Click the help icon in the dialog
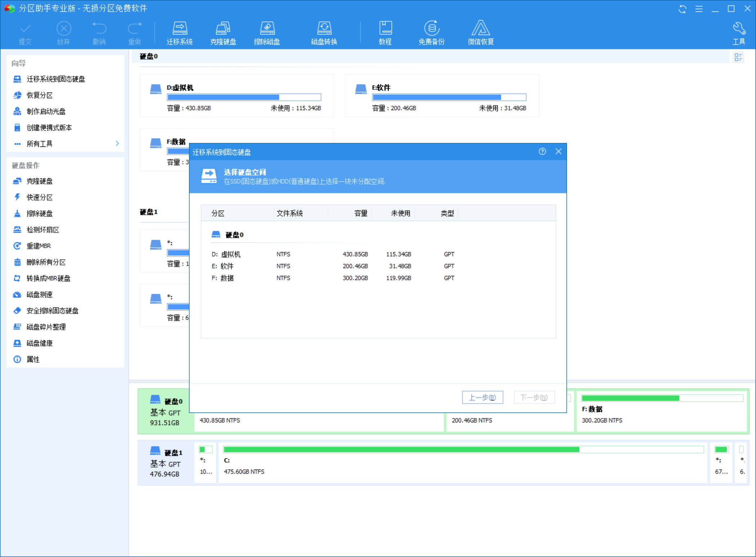Screen dimensions: 756x557 [x=542, y=152]
